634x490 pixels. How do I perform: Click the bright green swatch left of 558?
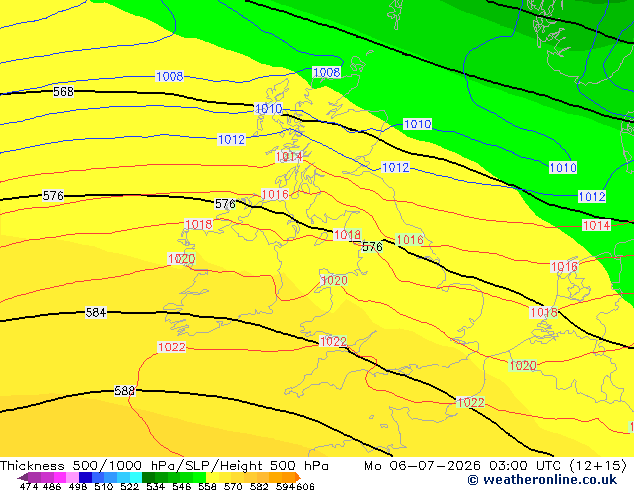pyautogui.click(x=199, y=477)
